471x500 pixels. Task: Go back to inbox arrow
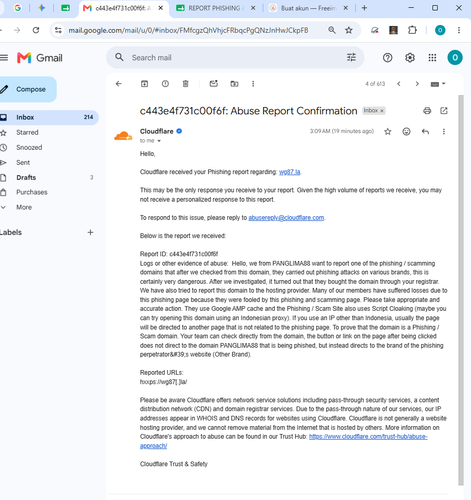(x=119, y=84)
